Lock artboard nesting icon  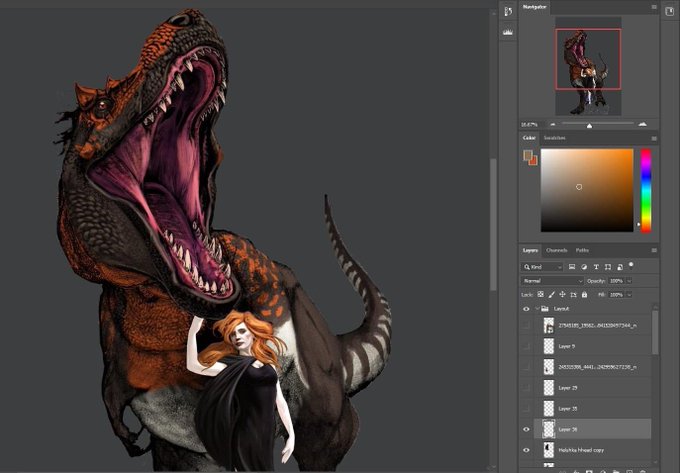(573, 294)
